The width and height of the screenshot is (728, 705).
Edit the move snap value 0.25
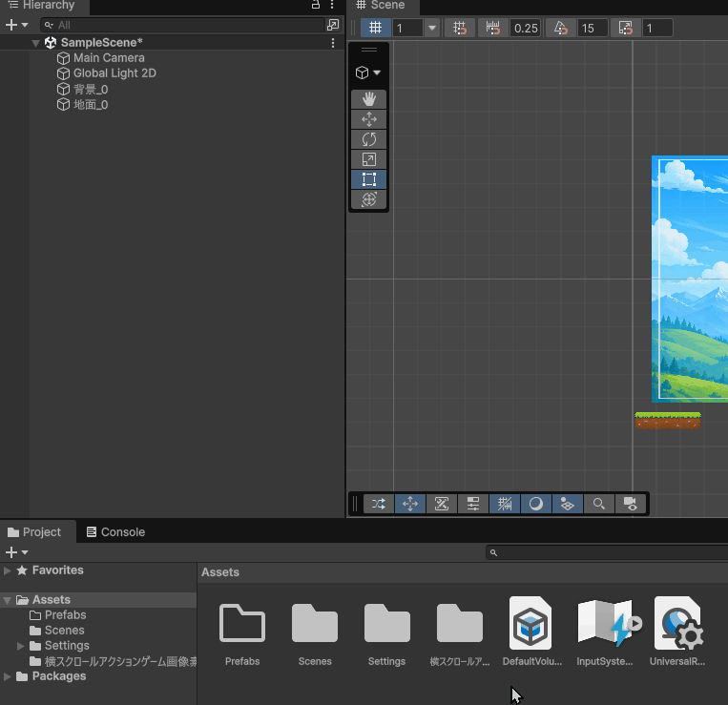pos(526,29)
